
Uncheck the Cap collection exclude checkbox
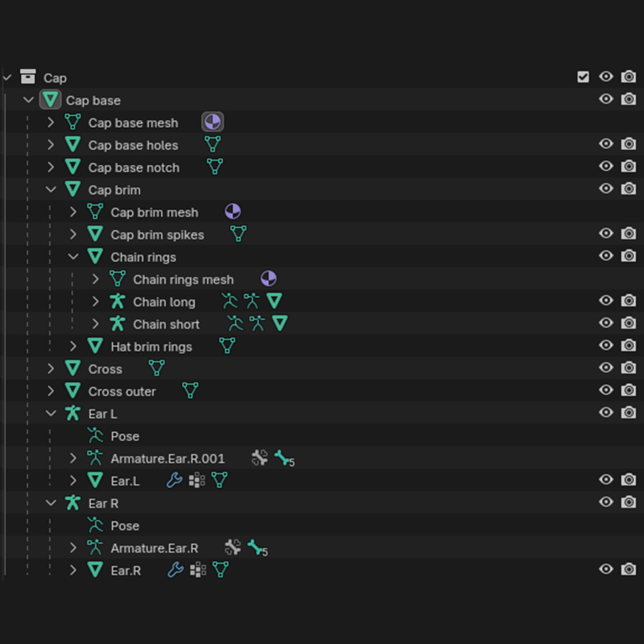point(583,77)
